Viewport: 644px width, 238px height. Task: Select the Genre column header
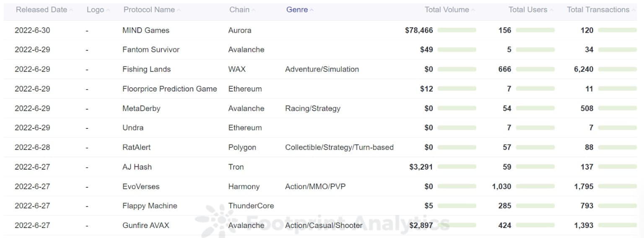click(x=297, y=10)
